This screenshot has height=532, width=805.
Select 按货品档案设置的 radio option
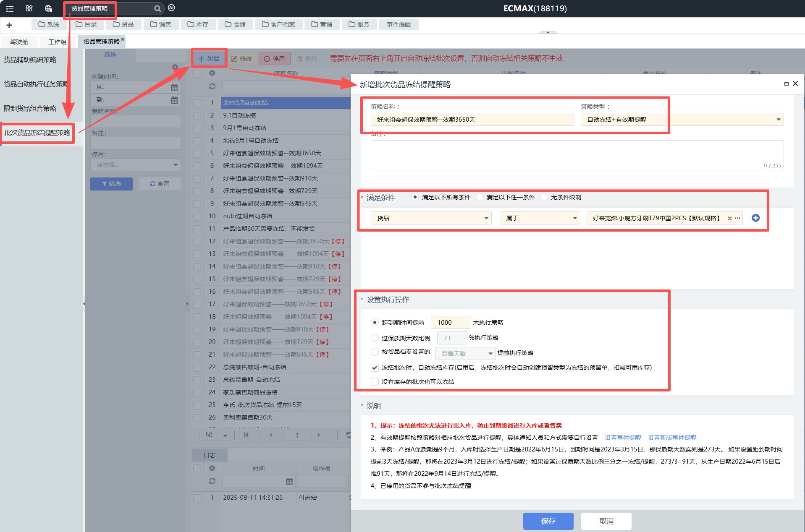pos(375,352)
